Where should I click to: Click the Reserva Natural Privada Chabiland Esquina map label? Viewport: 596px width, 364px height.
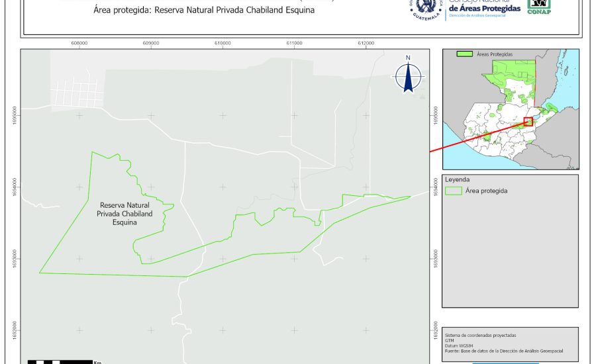(124, 214)
